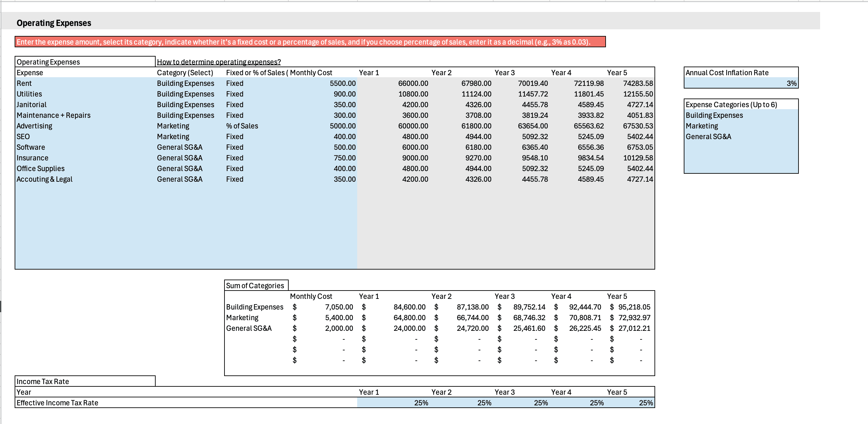Click the "Sum of Categories" header cell
Image resolution: width=868 pixels, height=424 pixels.
[255, 285]
